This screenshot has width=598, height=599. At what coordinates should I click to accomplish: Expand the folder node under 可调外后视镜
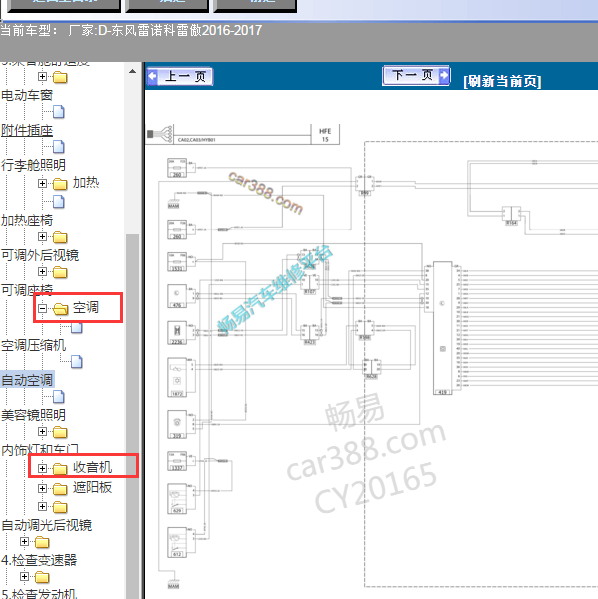coord(42,272)
